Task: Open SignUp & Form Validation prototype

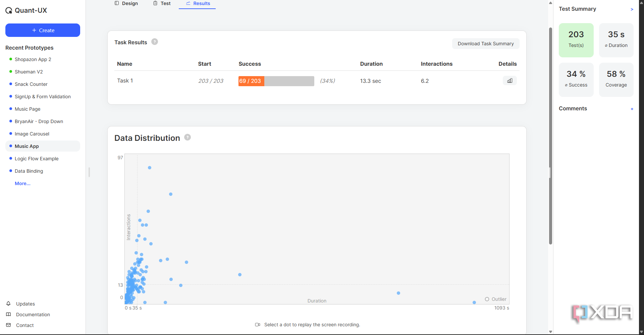Action: pos(43,97)
